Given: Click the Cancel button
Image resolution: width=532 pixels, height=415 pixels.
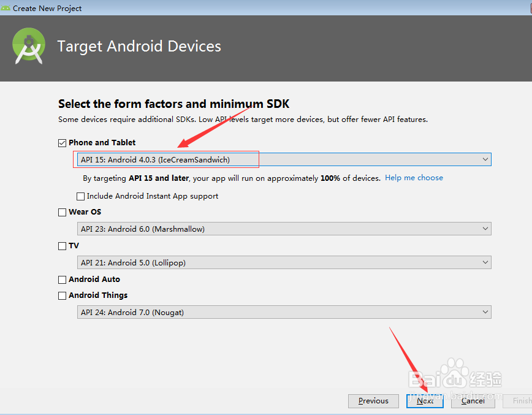Looking at the screenshot, I should 473,401.
